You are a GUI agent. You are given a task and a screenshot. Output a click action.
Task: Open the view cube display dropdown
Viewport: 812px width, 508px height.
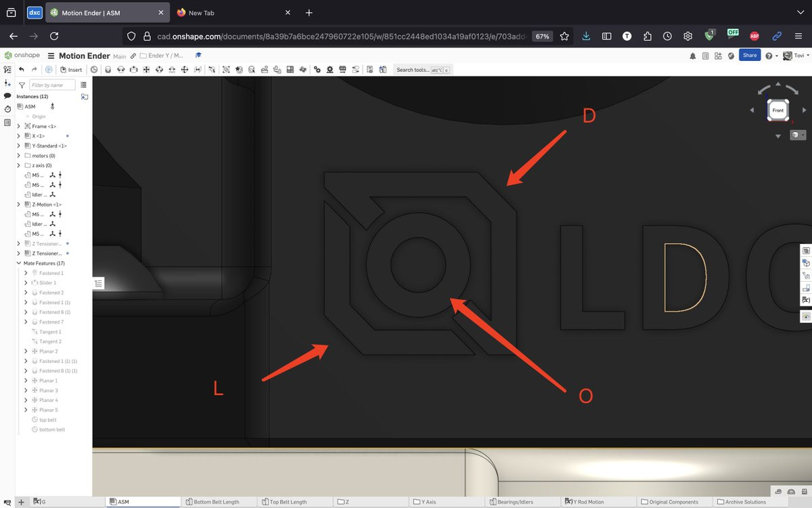pyautogui.click(x=798, y=135)
